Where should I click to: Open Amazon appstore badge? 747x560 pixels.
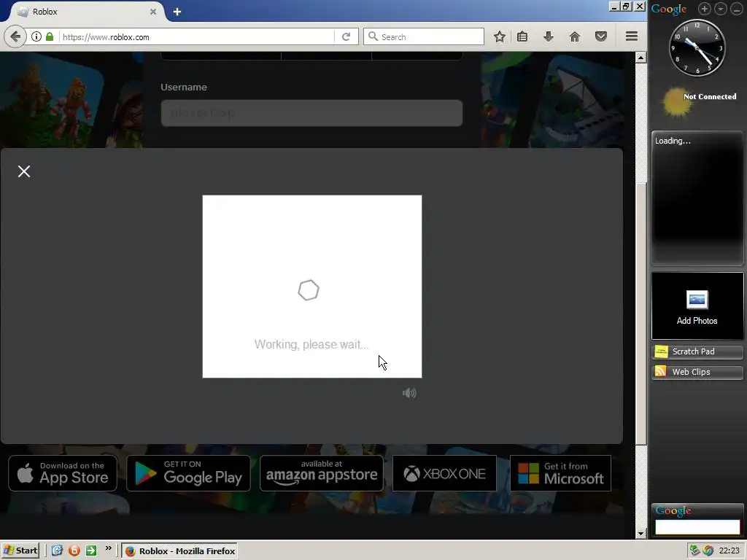pos(322,473)
